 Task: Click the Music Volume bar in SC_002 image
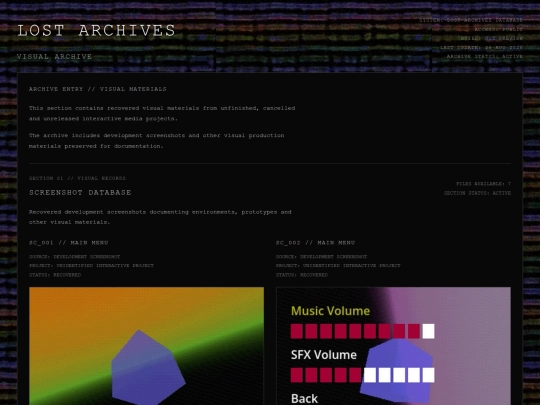[x=362, y=331]
